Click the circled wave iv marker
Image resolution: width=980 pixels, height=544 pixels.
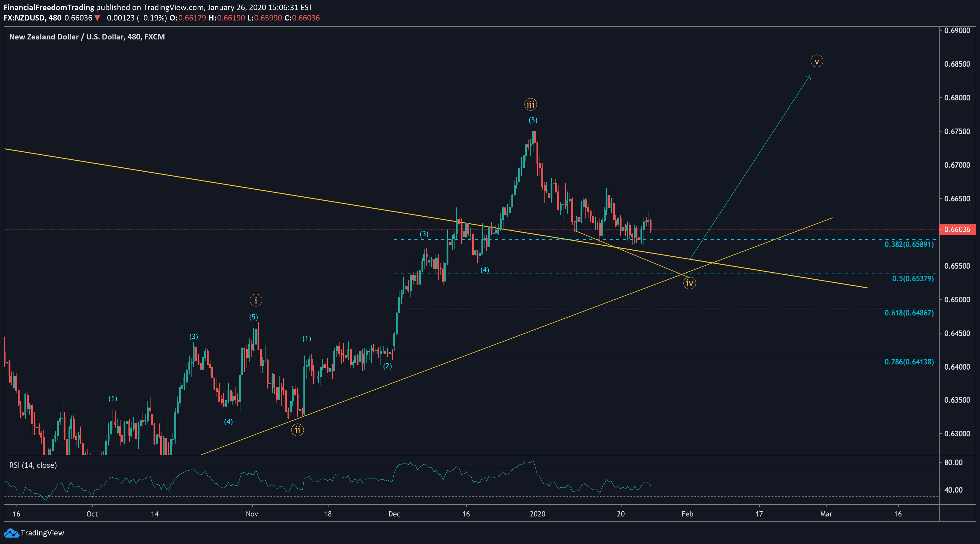[x=689, y=283]
